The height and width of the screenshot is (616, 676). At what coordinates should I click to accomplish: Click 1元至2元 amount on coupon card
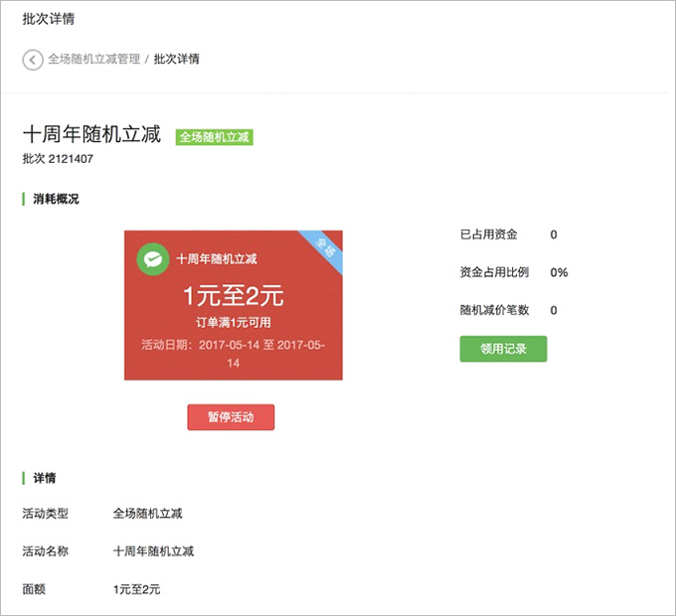pyautogui.click(x=234, y=296)
